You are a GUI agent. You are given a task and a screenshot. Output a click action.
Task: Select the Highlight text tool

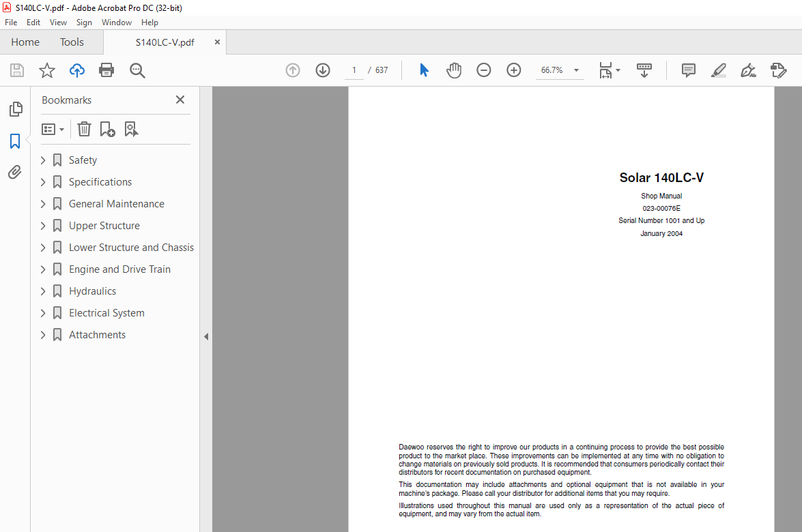pyautogui.click(x=719, y=70)
